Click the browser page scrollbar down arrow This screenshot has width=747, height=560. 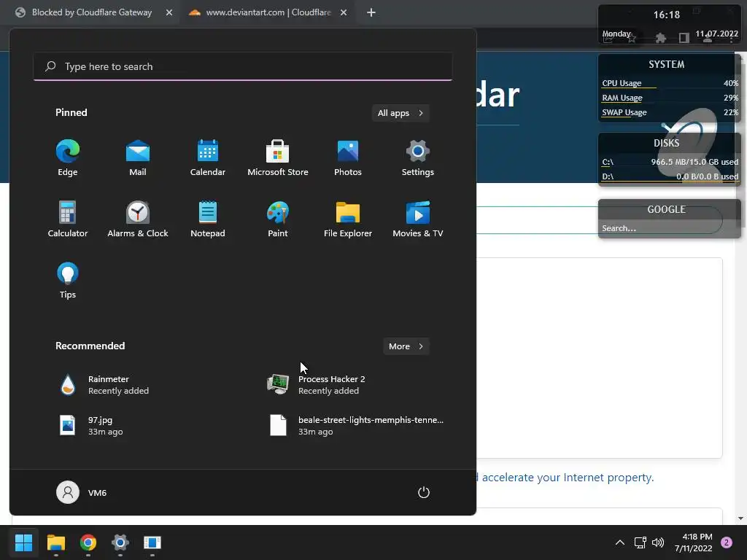pyautogui.click(x=741, y=518)
